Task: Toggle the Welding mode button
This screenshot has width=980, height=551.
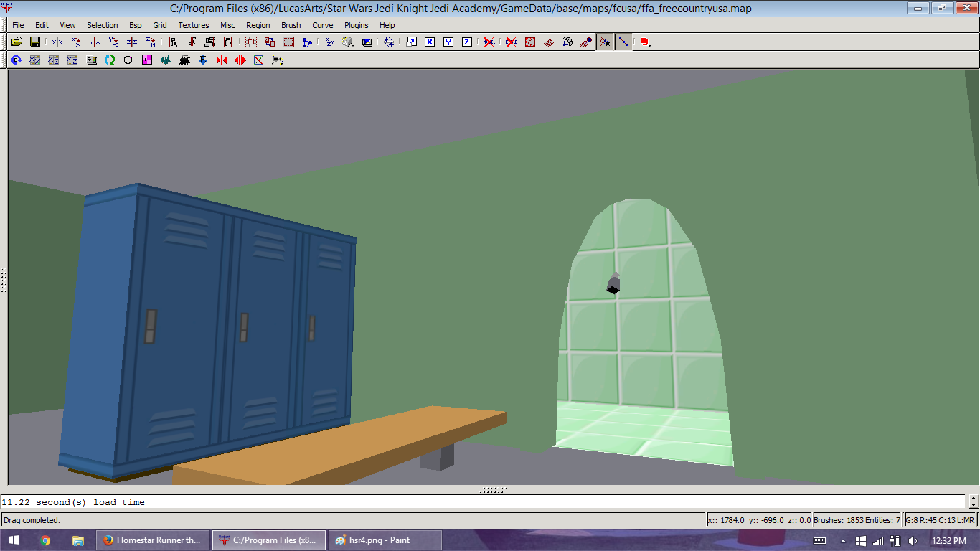Action: pyautogui.click(x=605, y=42)
